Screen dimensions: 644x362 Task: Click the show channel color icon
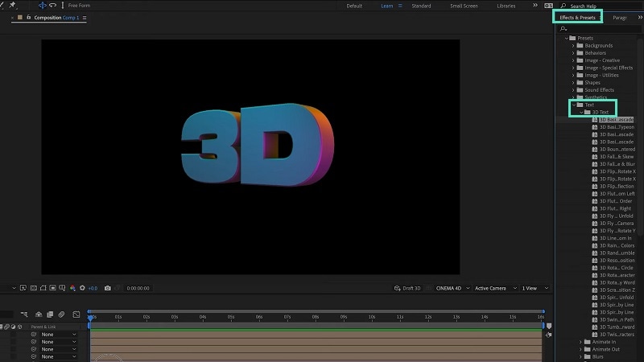[72, 288]
